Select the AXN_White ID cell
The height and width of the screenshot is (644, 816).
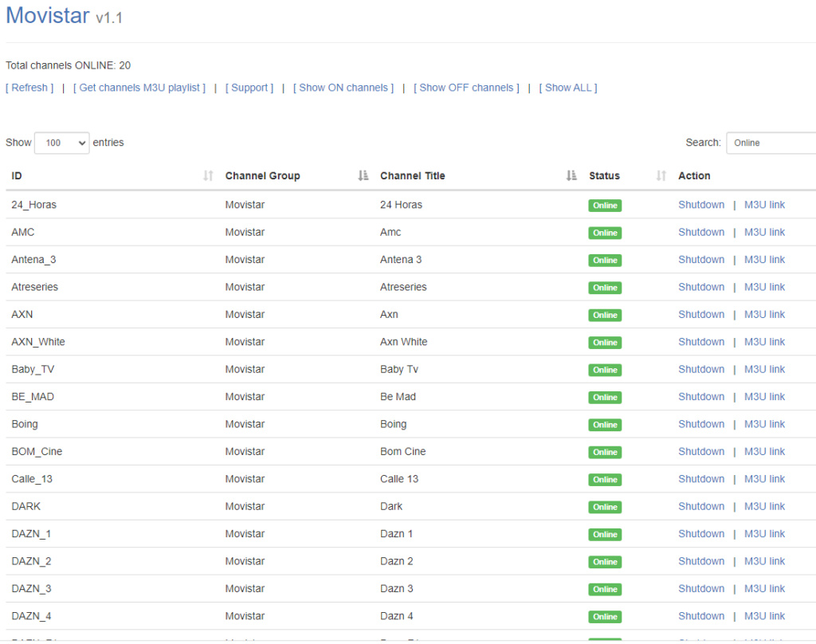click(38, 342)
